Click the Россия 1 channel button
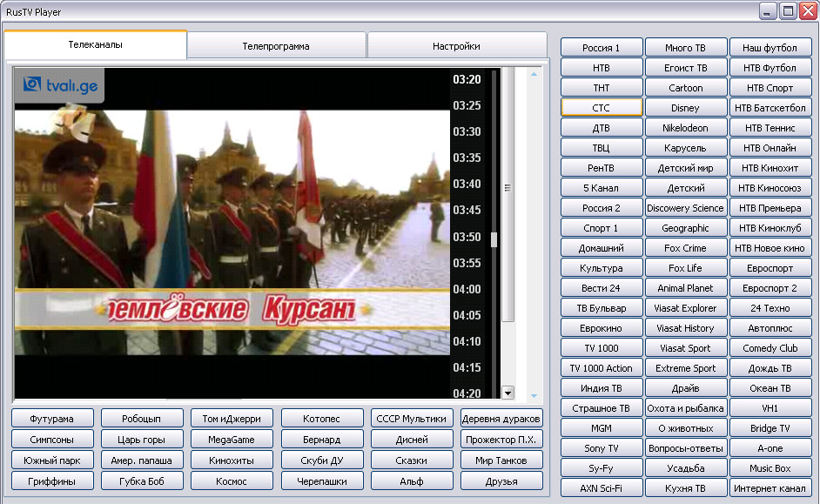Image resolution: width=820 pixels, height=504 pixels. tap(602, 48)
